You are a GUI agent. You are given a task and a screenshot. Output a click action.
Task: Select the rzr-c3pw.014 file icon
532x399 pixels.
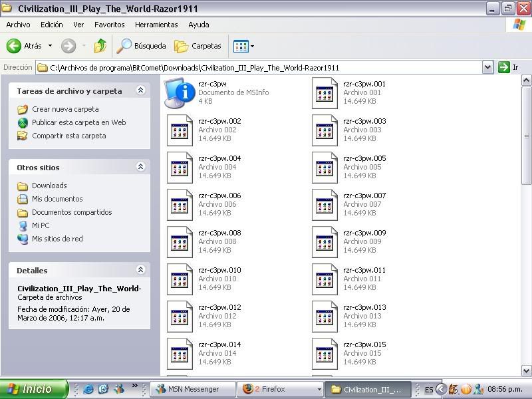(180, 354)
